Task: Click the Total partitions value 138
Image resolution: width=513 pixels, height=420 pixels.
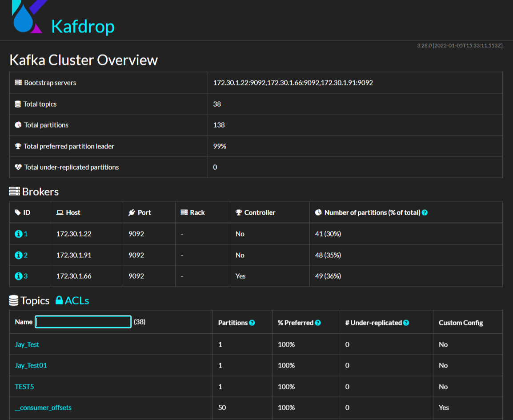Action: click(219, 125)
